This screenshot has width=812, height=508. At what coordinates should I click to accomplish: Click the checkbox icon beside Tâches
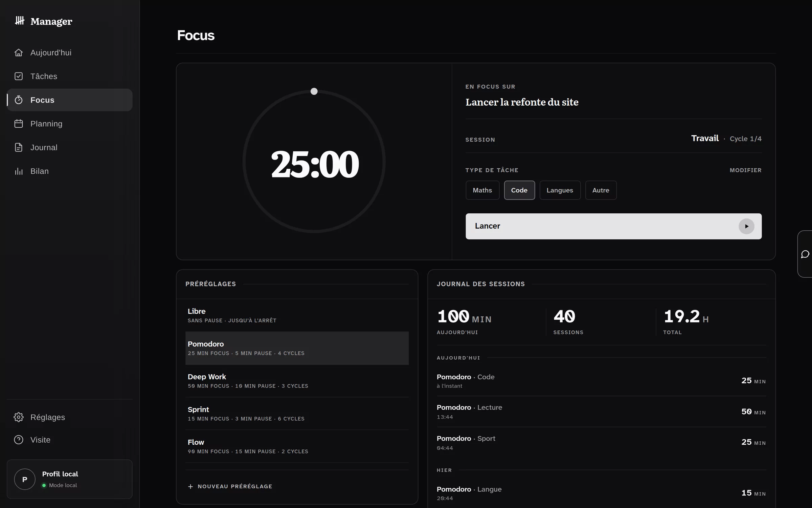tap(19, 76)
